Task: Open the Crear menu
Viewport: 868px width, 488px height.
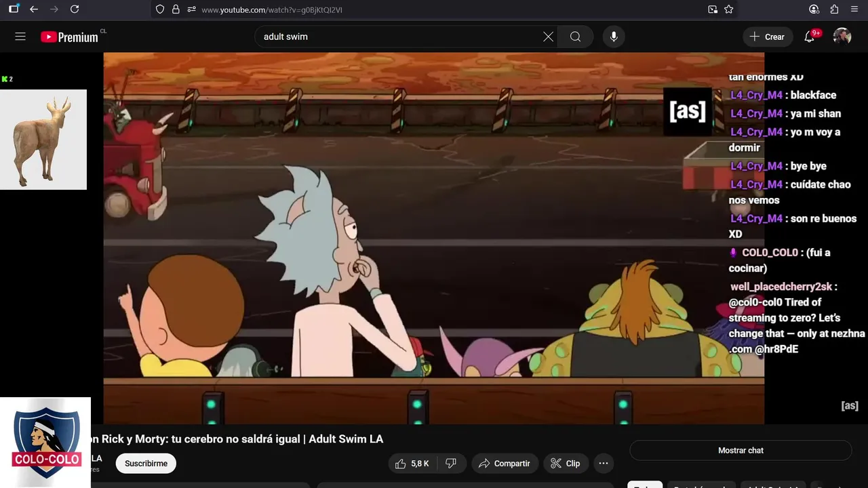Action: pos(768,37)
